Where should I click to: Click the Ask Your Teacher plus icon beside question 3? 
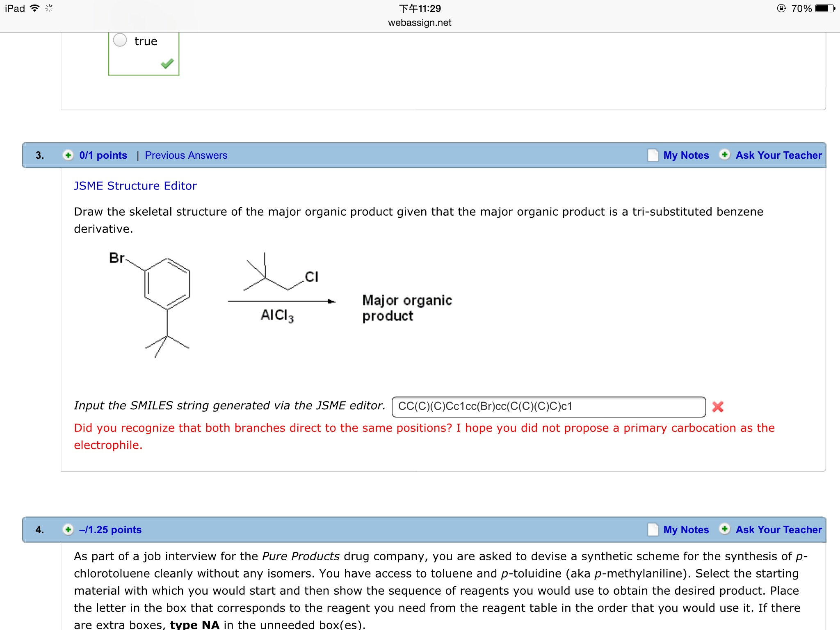tap(724, 156)
